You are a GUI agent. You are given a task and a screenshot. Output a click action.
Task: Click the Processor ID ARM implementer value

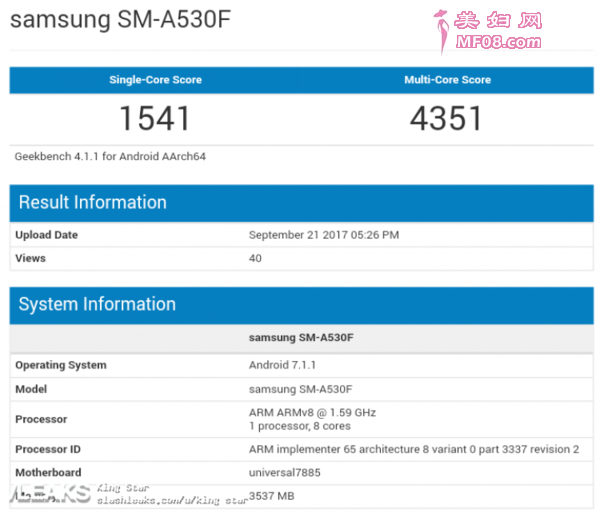[x=414, y=449]
